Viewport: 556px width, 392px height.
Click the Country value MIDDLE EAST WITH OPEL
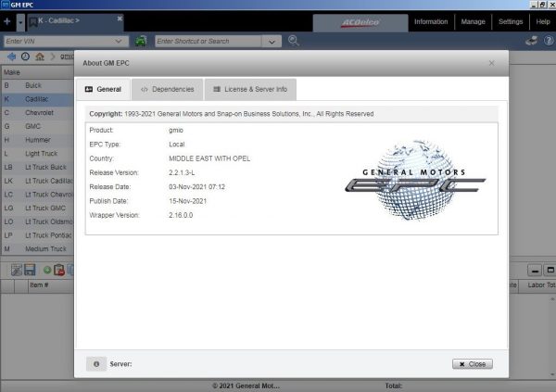tap(209, 158)
